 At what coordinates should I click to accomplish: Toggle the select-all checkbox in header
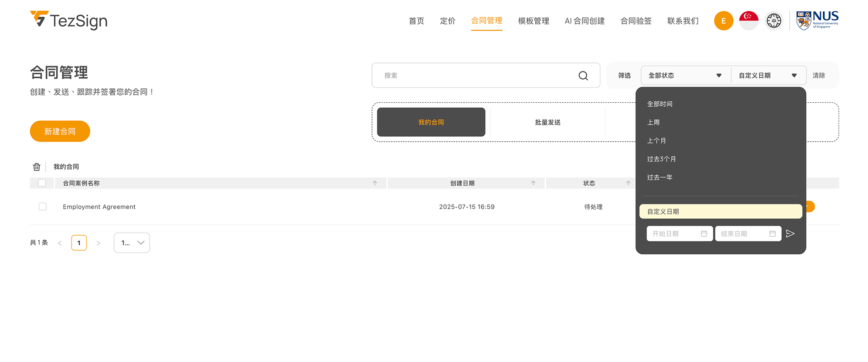(42, 183)
